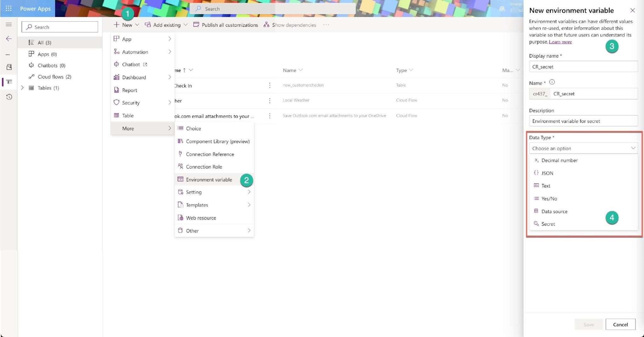The image size is (644, 337).
Task: Choose Text data type
Action: click(x=583, y=186)
